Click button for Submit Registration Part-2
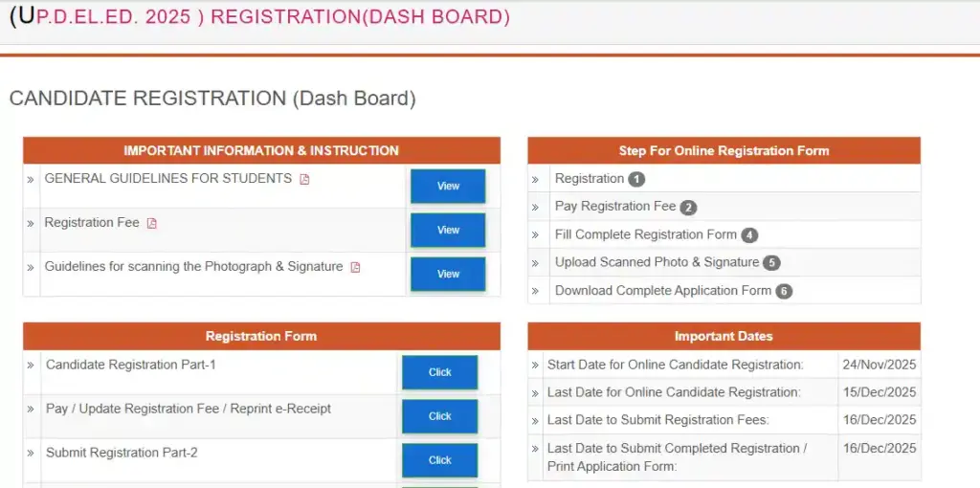Viewport: 980px width, 488px height. click(439, 460)
